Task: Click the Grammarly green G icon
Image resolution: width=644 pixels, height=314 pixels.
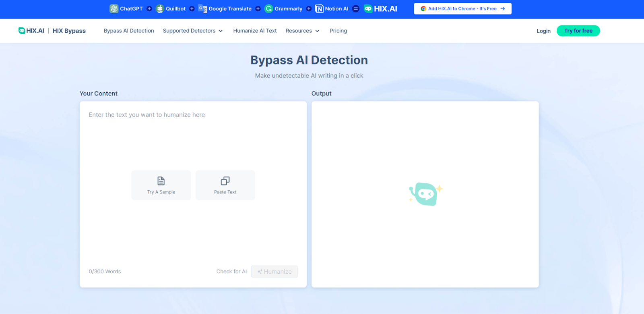Action: pos(268,8)
